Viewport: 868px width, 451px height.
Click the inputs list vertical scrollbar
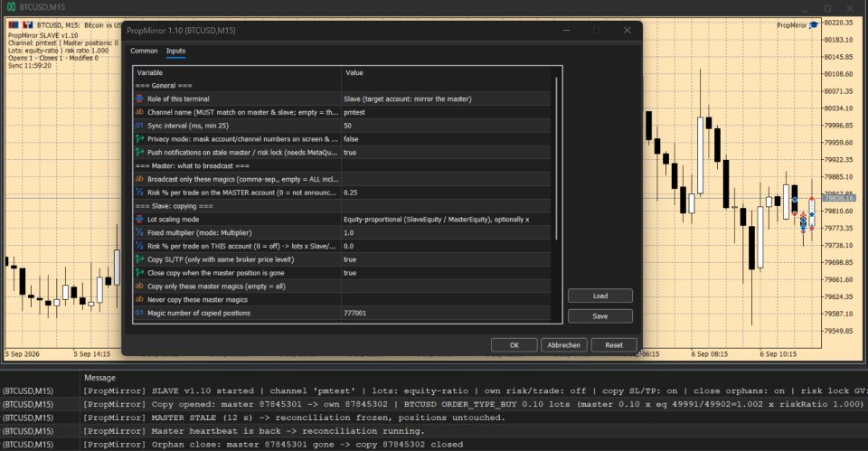click(x=556, y=159)
